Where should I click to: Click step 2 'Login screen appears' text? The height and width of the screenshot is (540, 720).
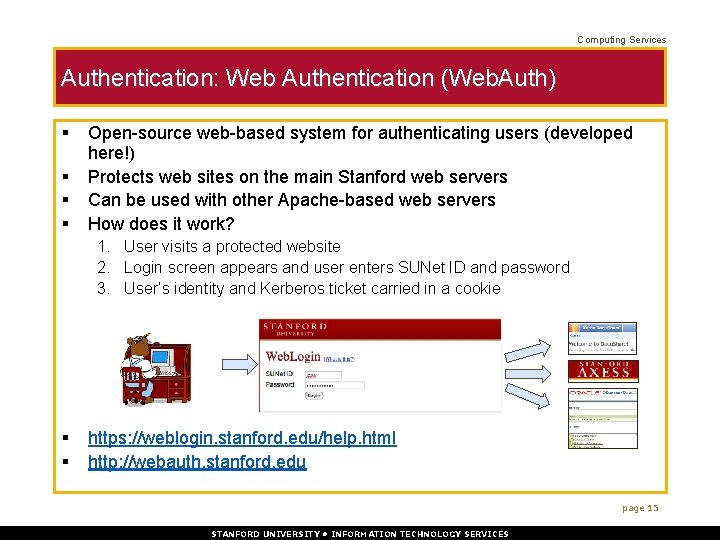tap(347, 267)
